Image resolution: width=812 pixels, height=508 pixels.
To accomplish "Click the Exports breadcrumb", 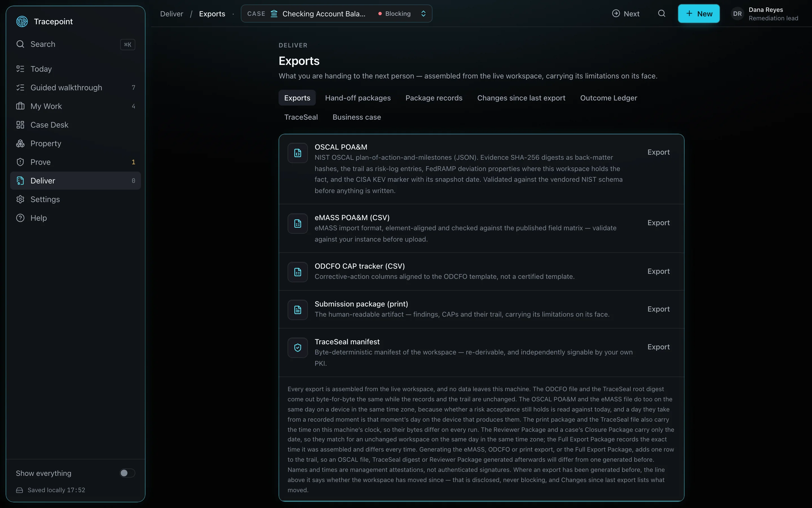I will tap(212, 14).
